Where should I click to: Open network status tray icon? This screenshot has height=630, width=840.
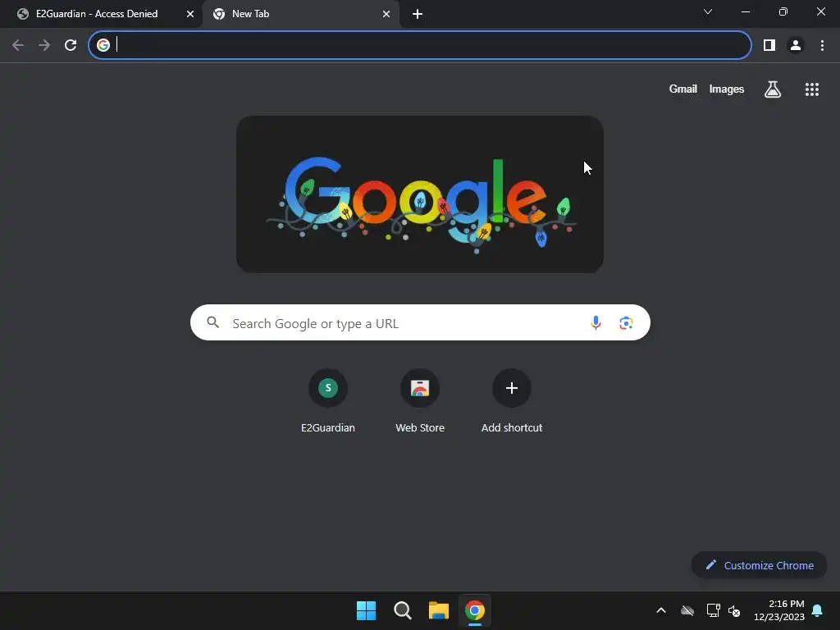click(713, 610)
